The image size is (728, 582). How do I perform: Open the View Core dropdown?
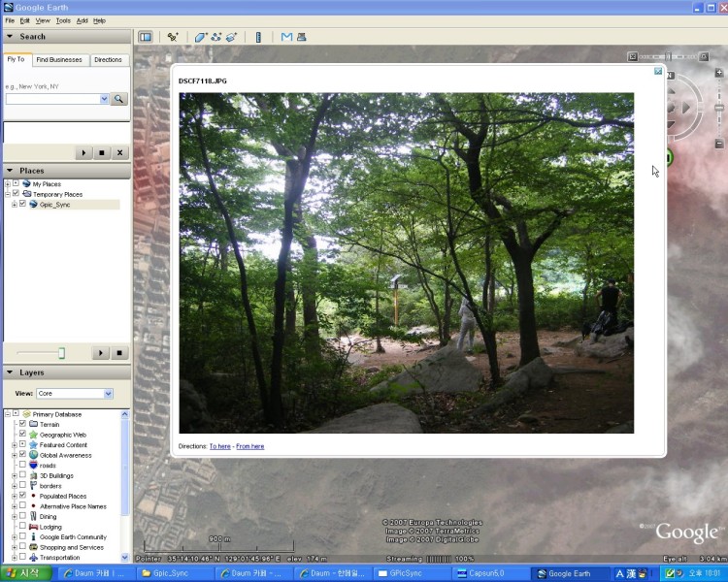pos(108,394)
